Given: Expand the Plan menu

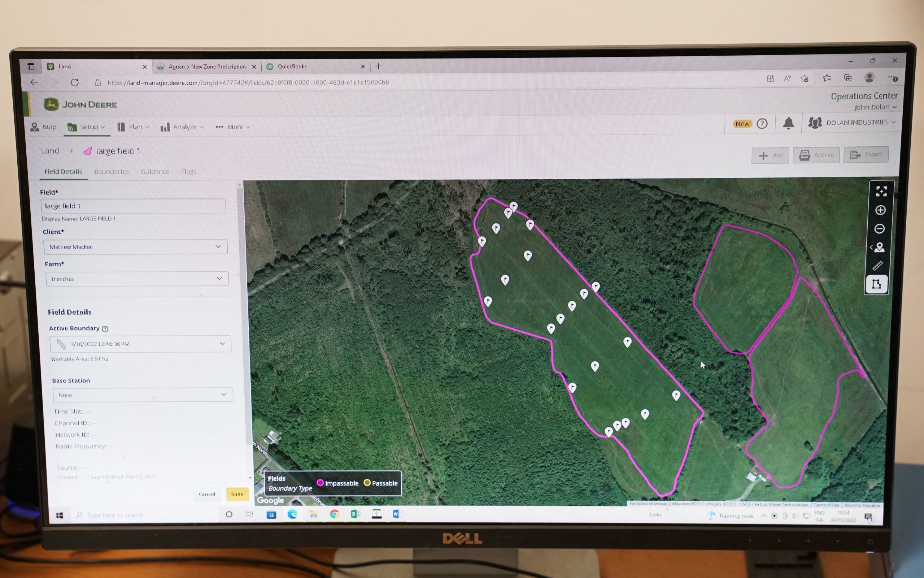Looking at the screenshot, I should tap(133, 127).
